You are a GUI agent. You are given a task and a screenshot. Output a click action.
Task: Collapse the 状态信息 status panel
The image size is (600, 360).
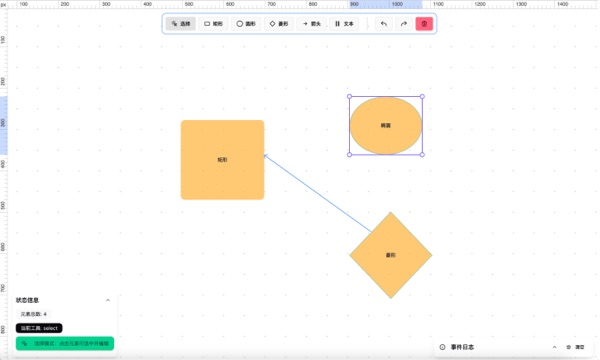tap(108, 300)
